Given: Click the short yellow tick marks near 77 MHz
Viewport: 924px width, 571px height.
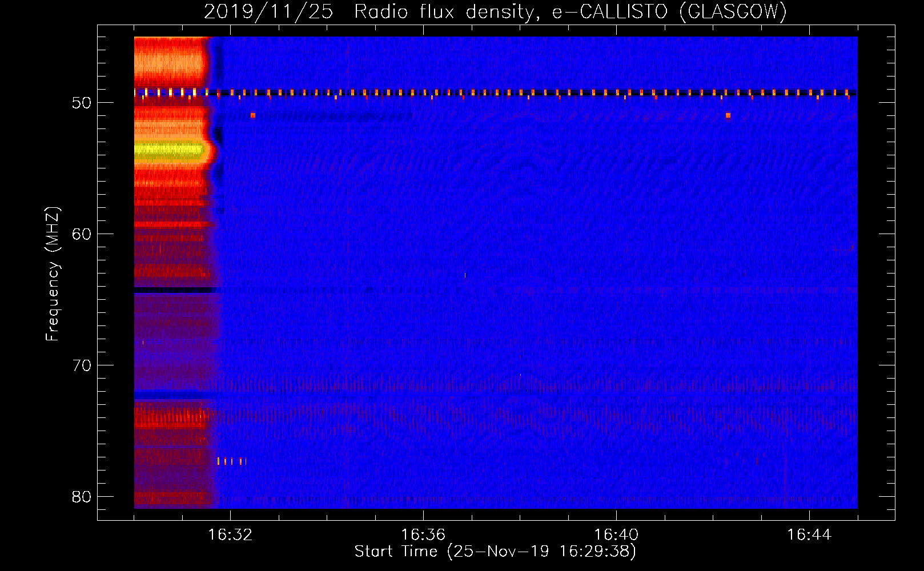Looking at the screenshot, I should click(x=232, y=461).
